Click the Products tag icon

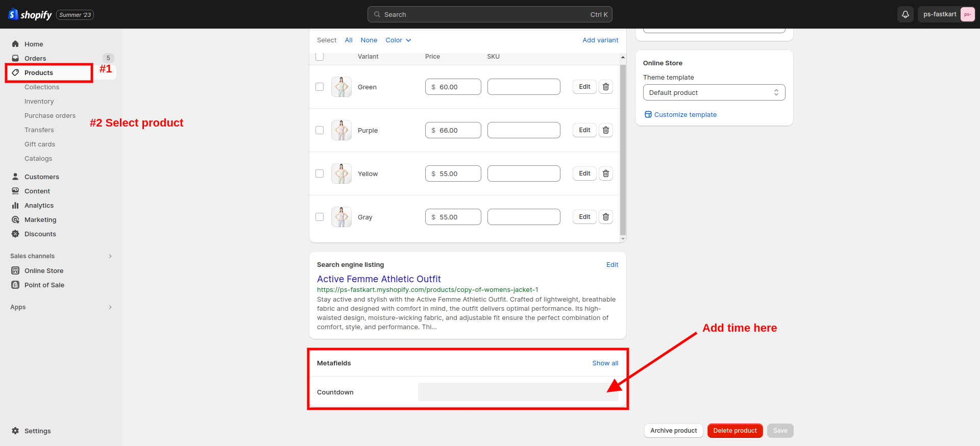tap(15, 72)
